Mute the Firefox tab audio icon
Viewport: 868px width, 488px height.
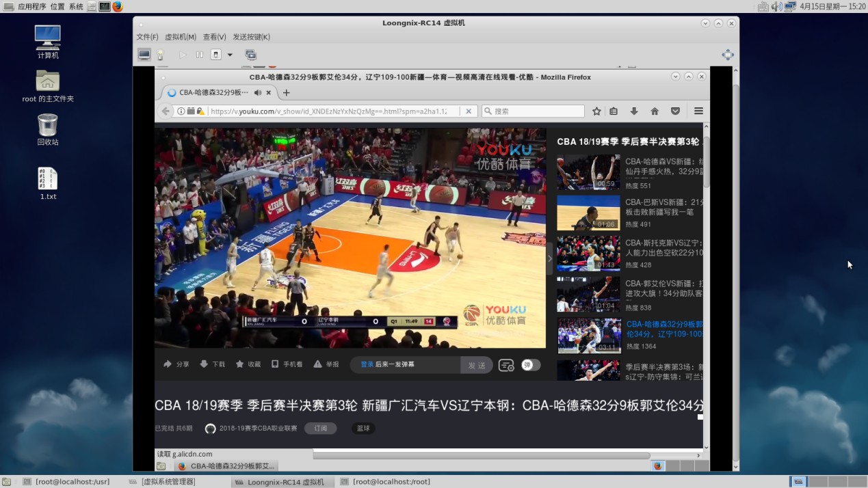pos(257,92)
